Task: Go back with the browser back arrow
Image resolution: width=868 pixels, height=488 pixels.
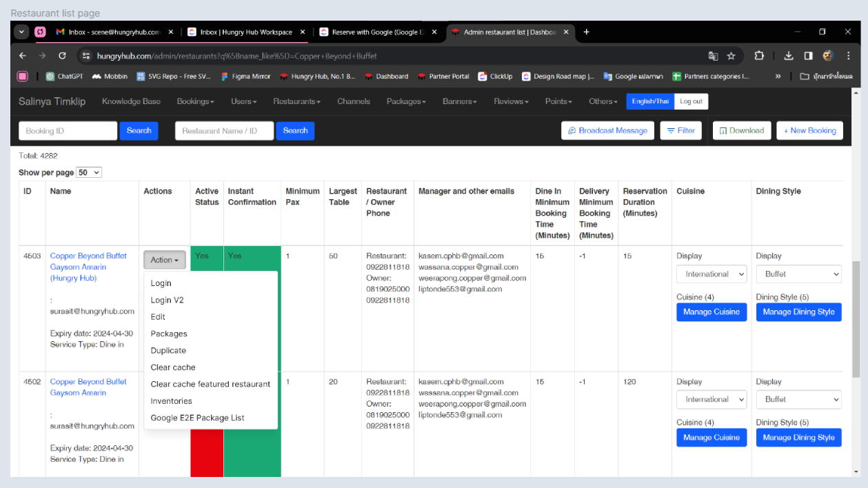Action: click(x=23, y=56)
